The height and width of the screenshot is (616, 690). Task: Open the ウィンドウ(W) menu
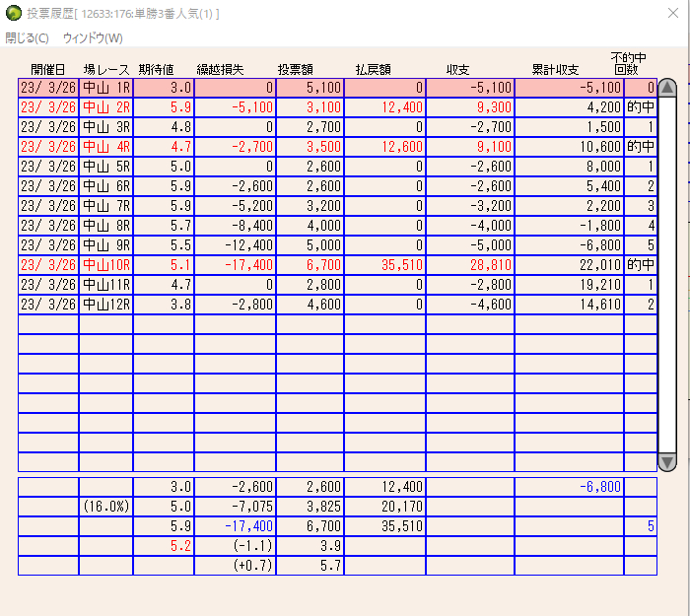pos(93,38)
